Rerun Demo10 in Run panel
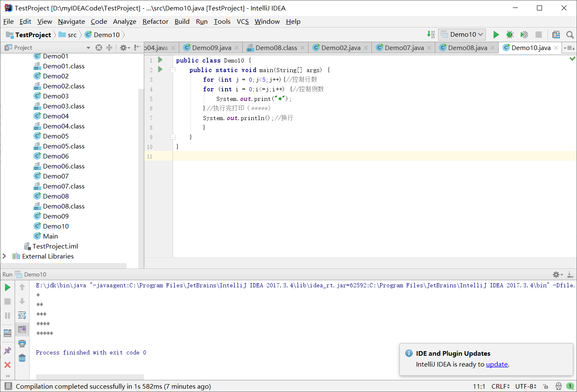577x392 pixels. pos(8,287)
